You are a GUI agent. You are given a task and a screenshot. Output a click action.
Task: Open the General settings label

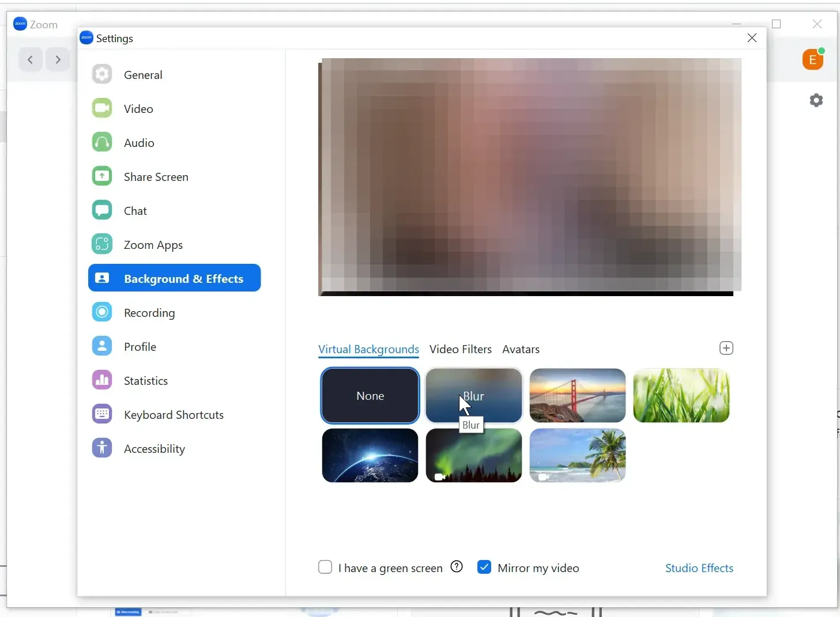tap(143, 75)
